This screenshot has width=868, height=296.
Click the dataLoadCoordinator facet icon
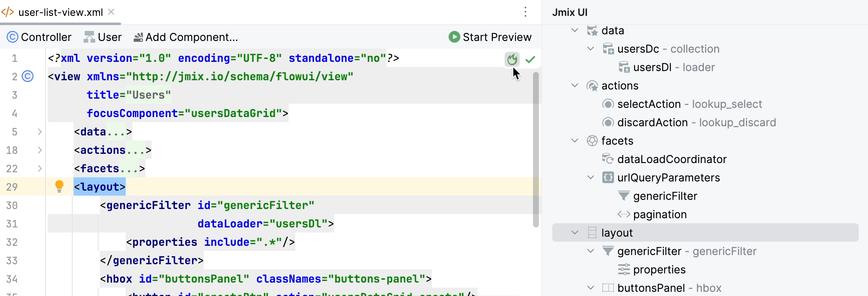608,159
